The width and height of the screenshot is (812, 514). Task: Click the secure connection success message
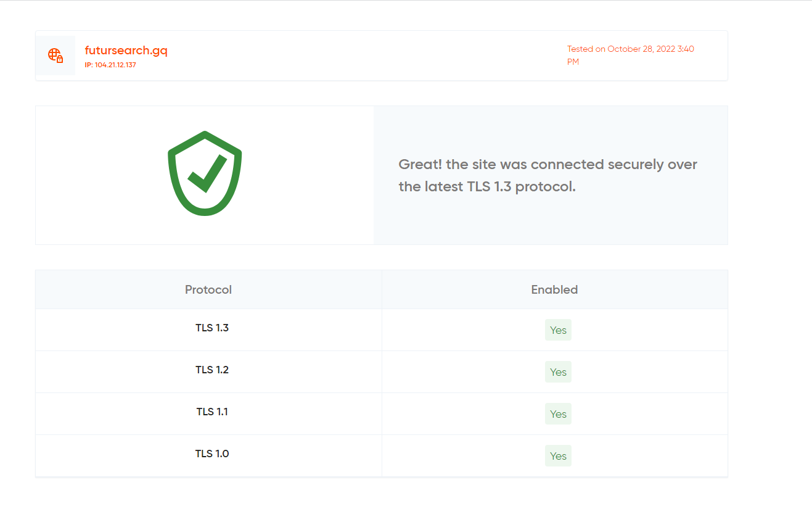click(548, 175)
